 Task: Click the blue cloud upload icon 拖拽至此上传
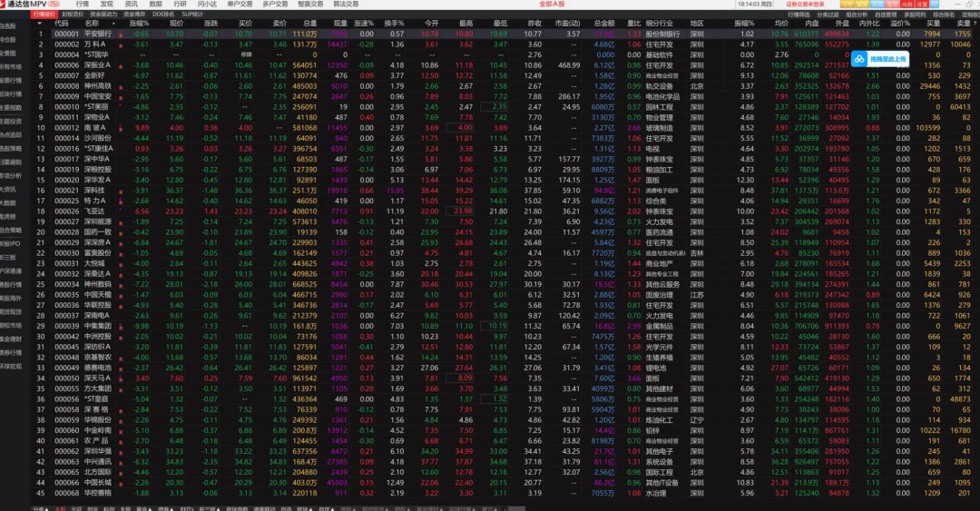pyautogui.click(x=859, y=59)
